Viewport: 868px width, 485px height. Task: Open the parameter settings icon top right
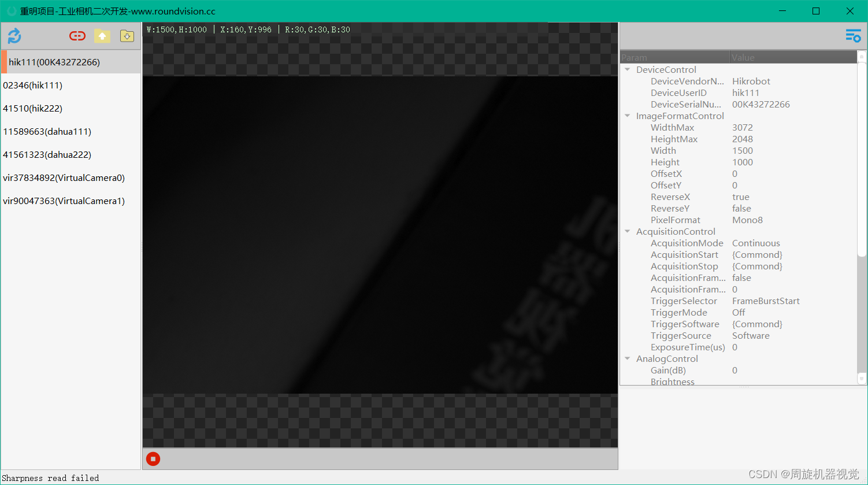[853, 35]
